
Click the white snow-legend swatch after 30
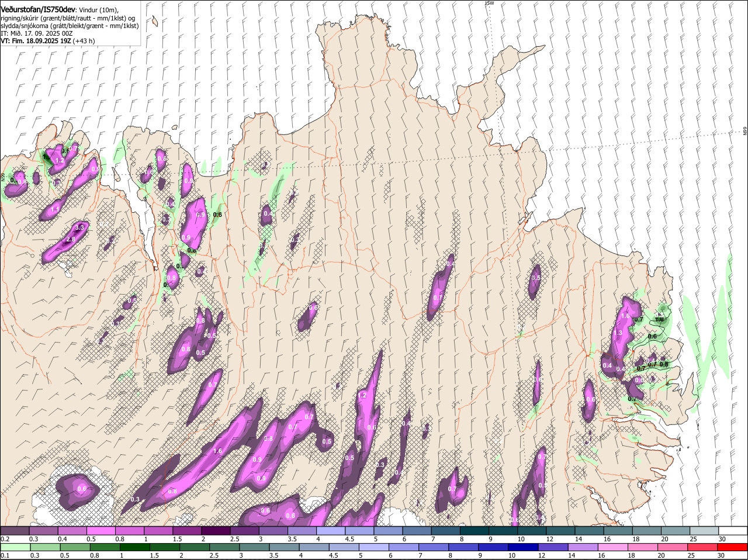[x=733, y=530]
